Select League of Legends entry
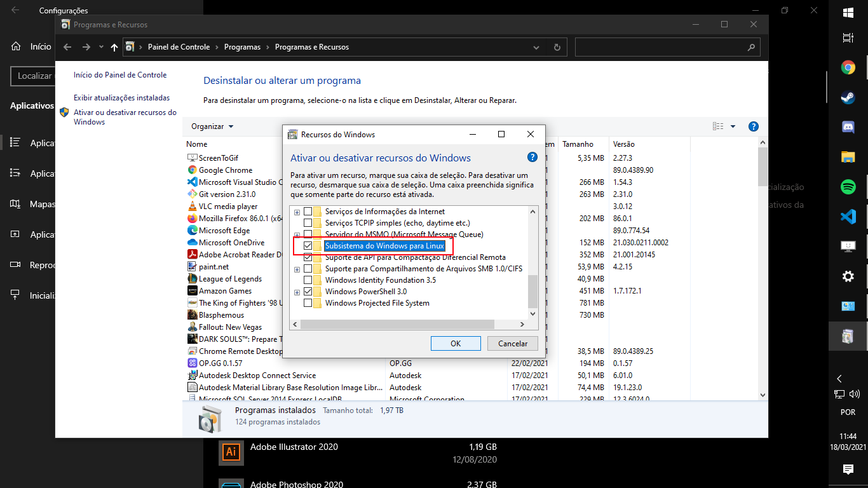 pyautogui.click(x=230, y=278)
